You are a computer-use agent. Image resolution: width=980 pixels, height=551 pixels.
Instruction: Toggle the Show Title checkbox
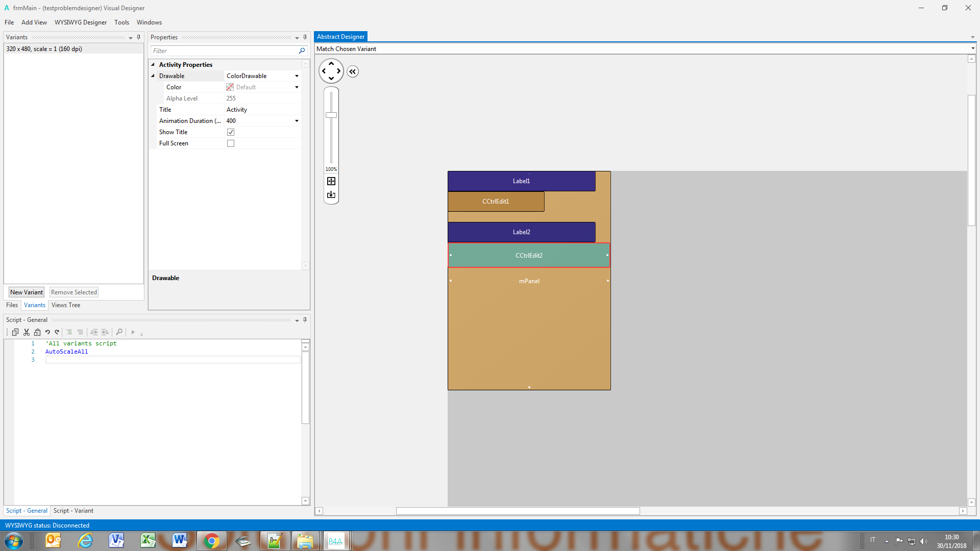[x=231, y=132]
